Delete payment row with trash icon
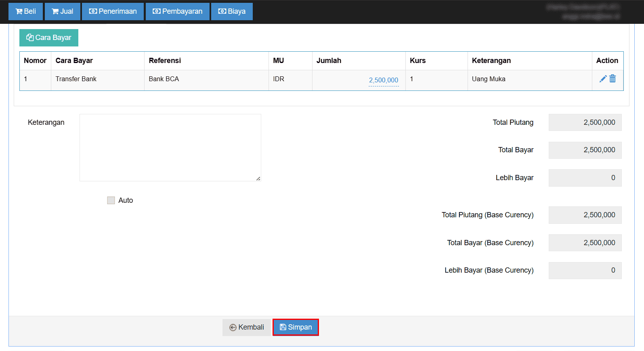Image resolution: width=644 pixels, height=351 pixels. (613, 79)
